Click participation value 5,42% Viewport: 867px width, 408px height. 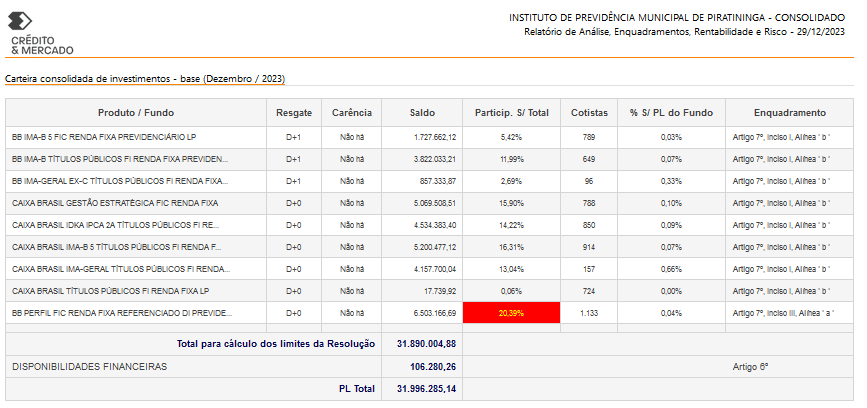(x=511, y=137)
